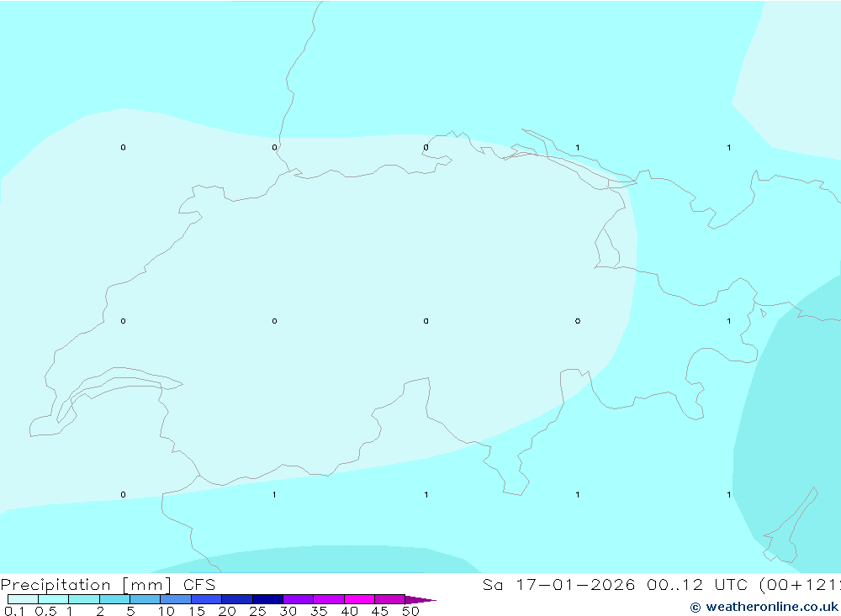Click the '15' legend scale label
This screenshot has width=841, height=616.
tap(197, 611)
